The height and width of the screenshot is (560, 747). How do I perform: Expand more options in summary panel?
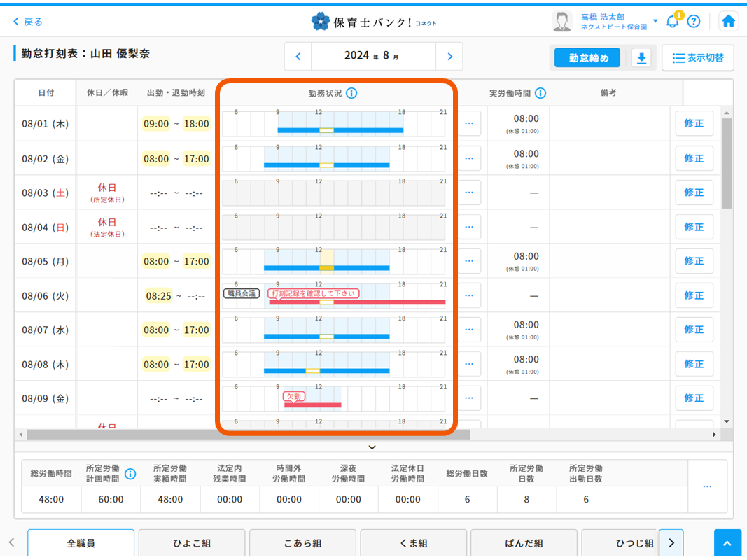(x=707, y=486)
